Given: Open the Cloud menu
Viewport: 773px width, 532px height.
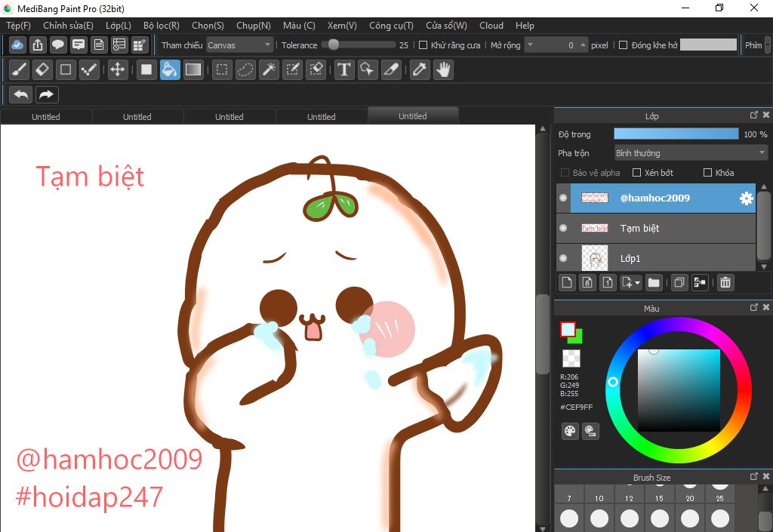Looking at the screenshot, I should tap(491, 26).
